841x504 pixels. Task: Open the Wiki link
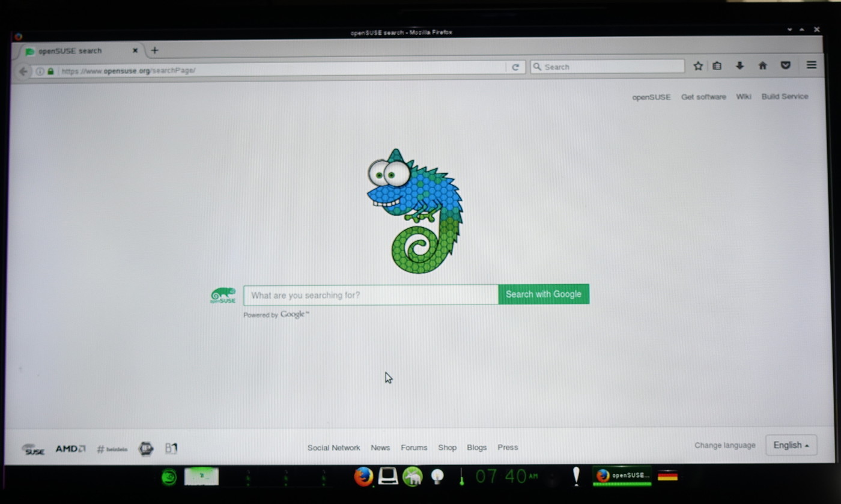(744, 97)
